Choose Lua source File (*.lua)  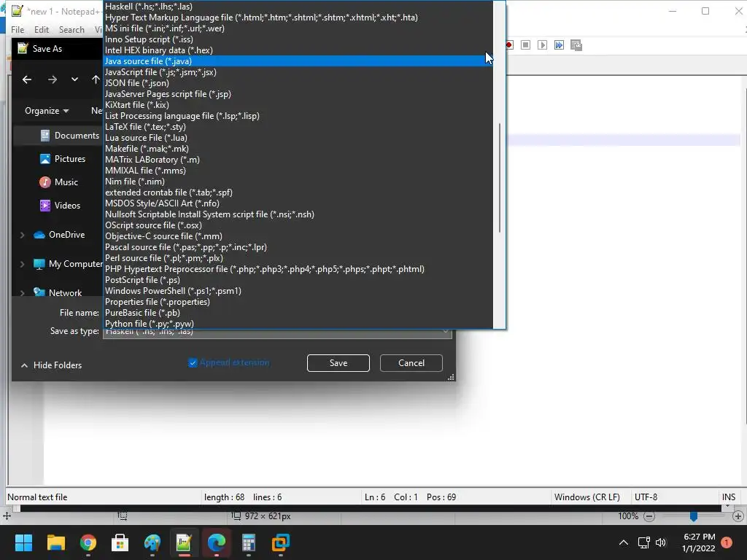pyautogui.click(x=298, y=138)
